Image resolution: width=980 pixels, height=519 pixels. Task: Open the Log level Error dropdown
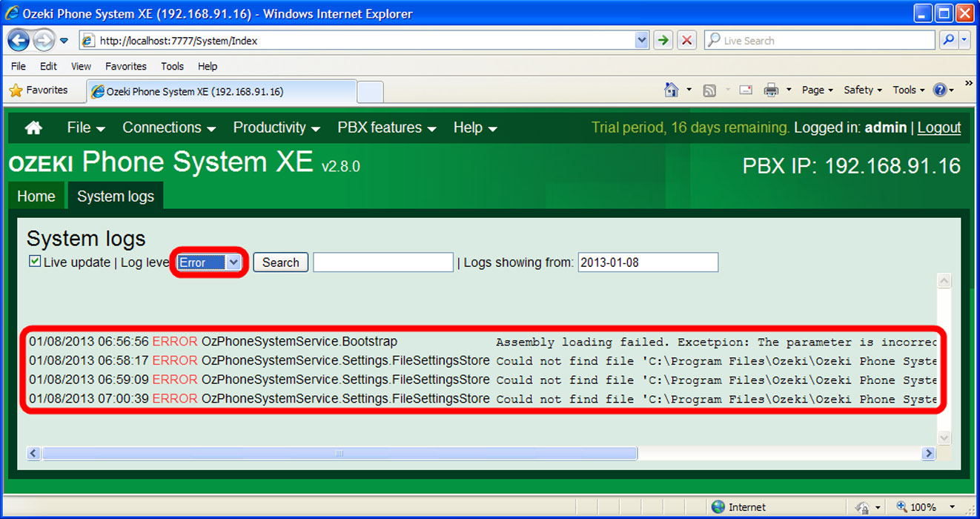click(209, 262)
